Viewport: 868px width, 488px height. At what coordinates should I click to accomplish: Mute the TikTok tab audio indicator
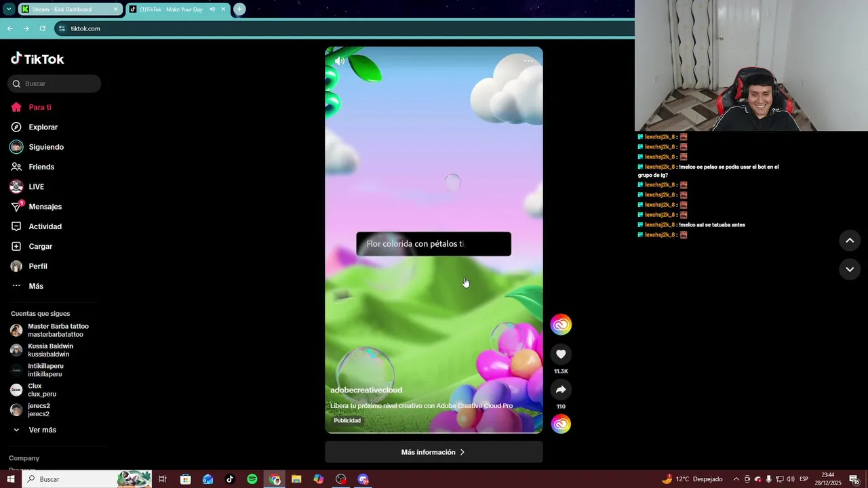tap(212, 9)
